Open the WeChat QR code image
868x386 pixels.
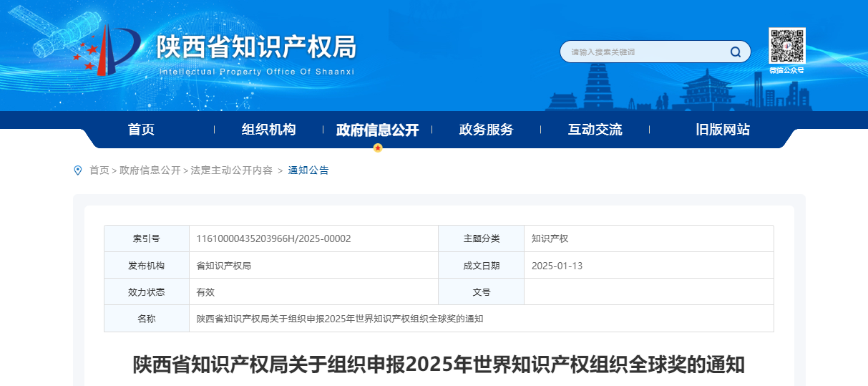pos(787,46)
